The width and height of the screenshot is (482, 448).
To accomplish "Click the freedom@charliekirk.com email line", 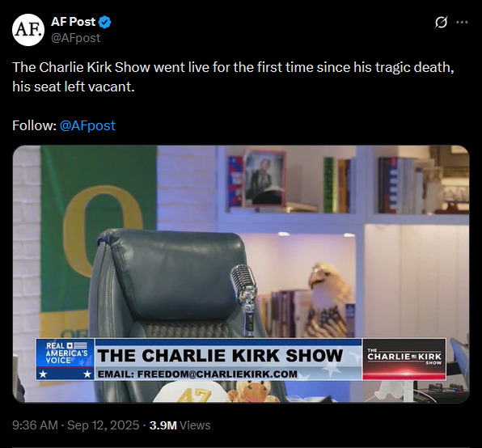I will tap(197, 374).
